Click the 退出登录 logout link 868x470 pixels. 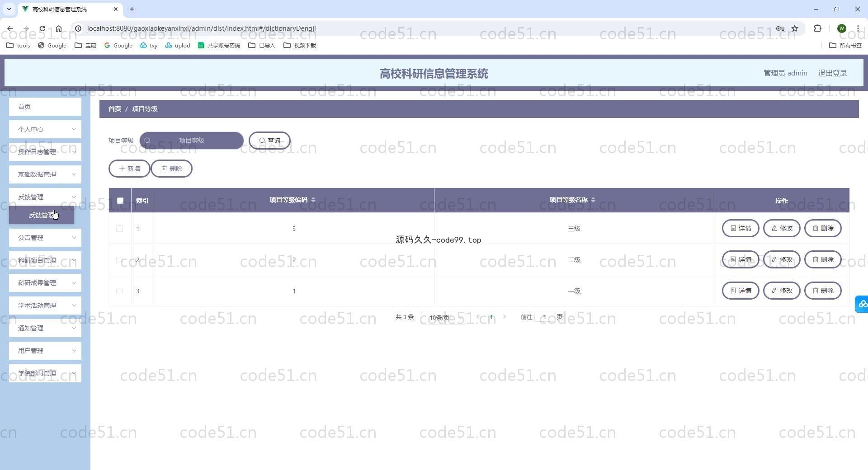coord(832,73)
